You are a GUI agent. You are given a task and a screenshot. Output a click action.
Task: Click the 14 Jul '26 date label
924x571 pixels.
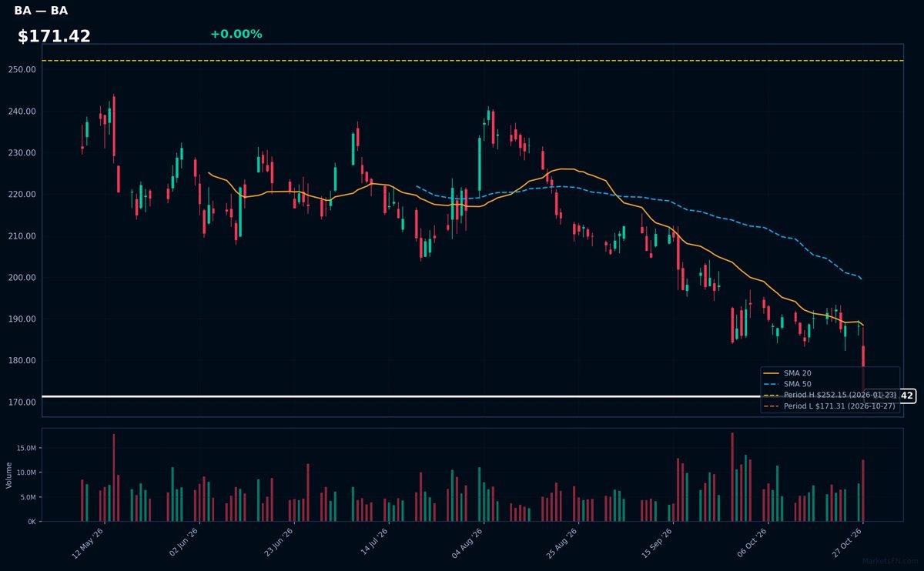click(x=374, y=543)
